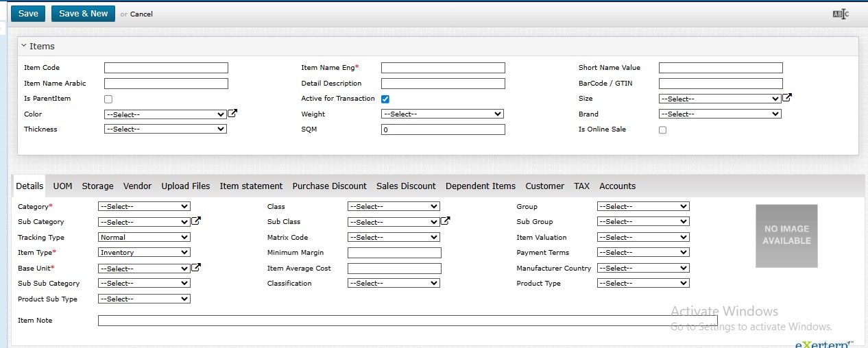Open the Purchase Discount tab
Image resolution: width=868 pixels, height=348 pixels.
click(329, 186)
